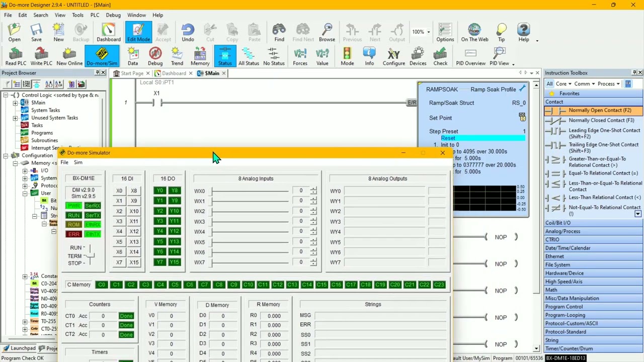This screenshot has width=644, height=362.
Task: Toggle the Status toolbar icon
Action: coord(225,56)
